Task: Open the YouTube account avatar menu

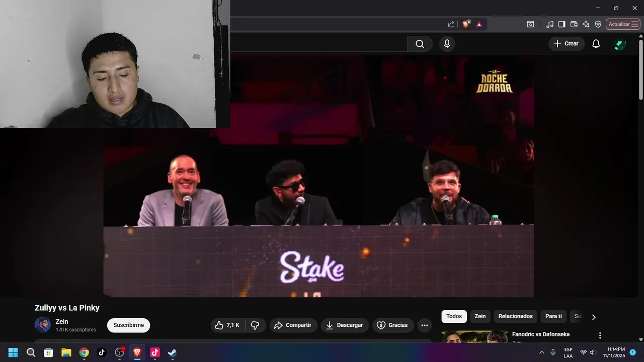Action: (620, 44)
